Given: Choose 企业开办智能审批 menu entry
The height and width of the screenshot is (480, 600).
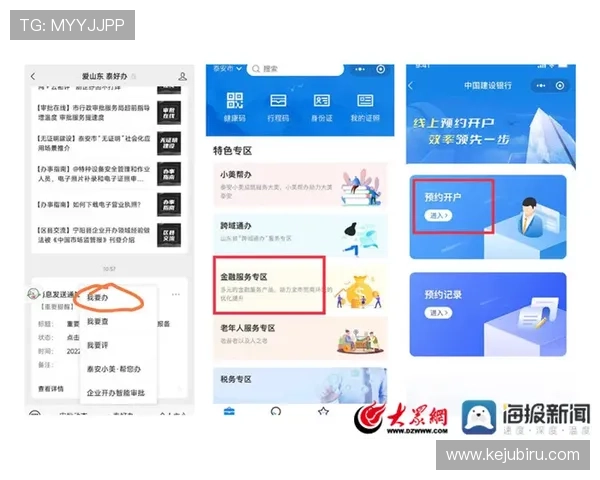Looking at the screenshot, I should [116, 393].
